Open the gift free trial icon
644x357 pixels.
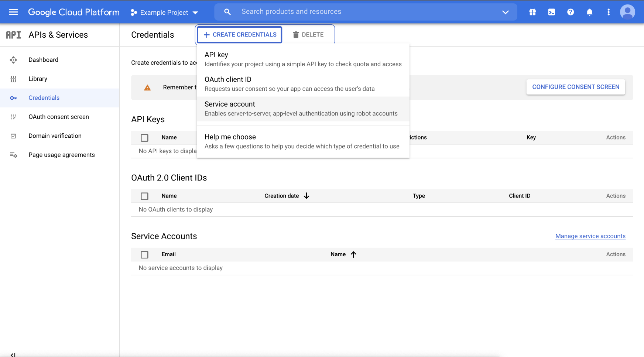pos(532,12)
